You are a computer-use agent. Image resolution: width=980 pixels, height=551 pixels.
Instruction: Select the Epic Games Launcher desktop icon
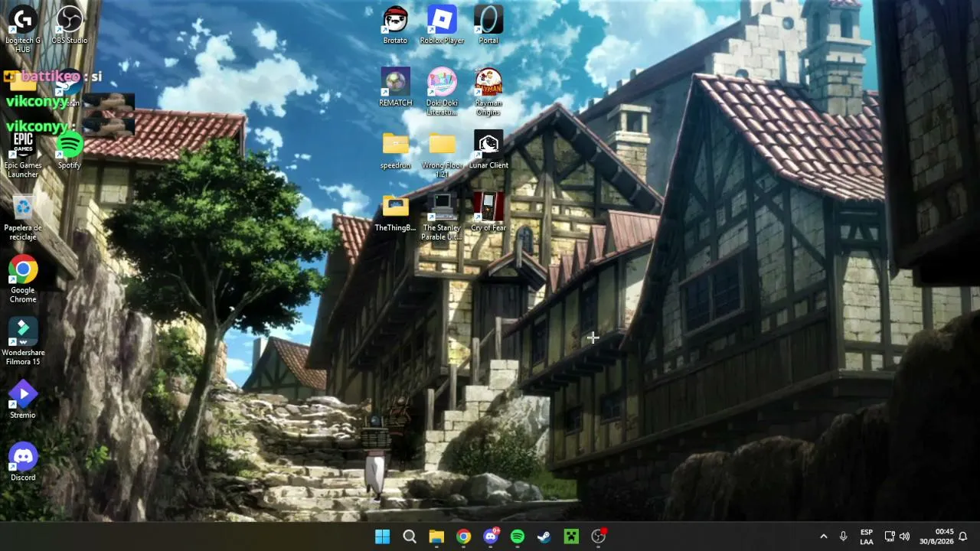coord(23,154)
